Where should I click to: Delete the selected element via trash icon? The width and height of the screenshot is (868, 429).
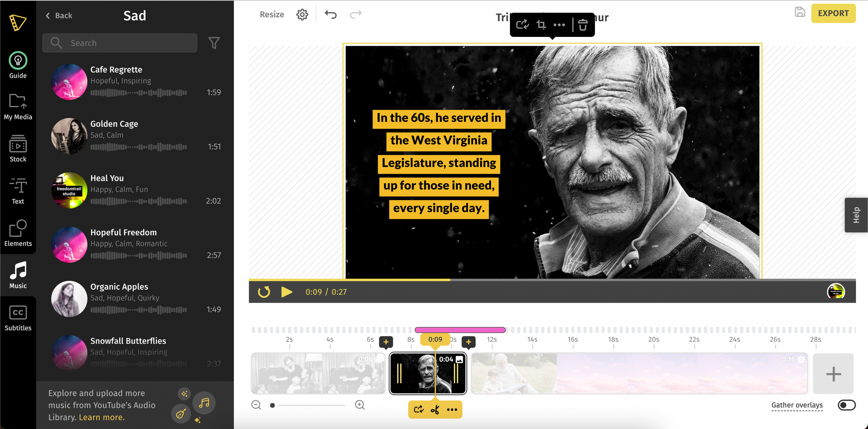[x=582, y=25]
